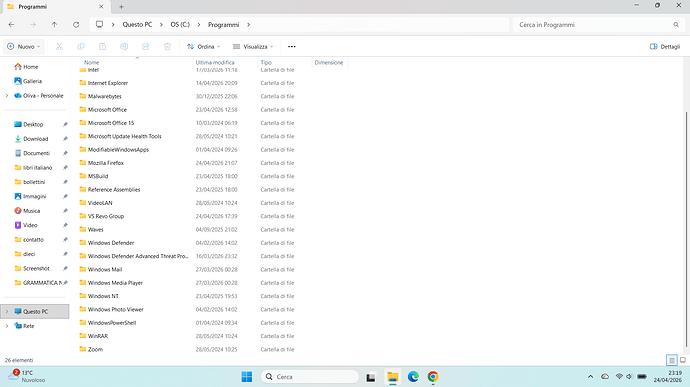The image size is (690, 387).
Task: Click the Cut scissors icon
Action: (59, 46)
